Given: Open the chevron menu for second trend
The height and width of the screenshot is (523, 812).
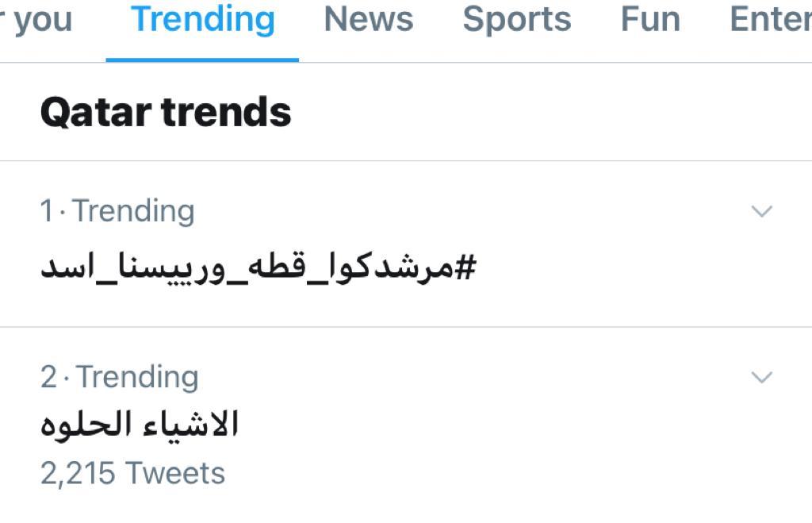Looking at the screenshot, I should [x=761, y=377].
